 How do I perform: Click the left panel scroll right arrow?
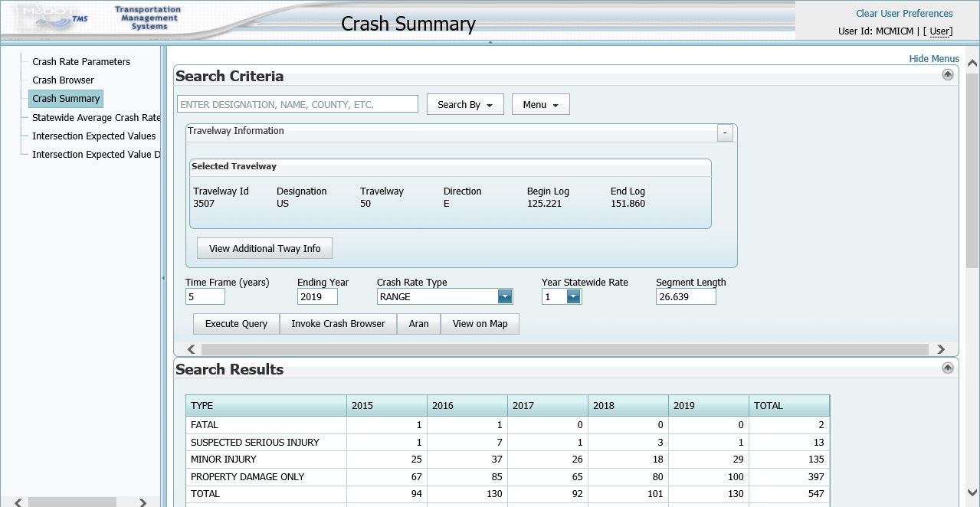click(x=143, y=502)
